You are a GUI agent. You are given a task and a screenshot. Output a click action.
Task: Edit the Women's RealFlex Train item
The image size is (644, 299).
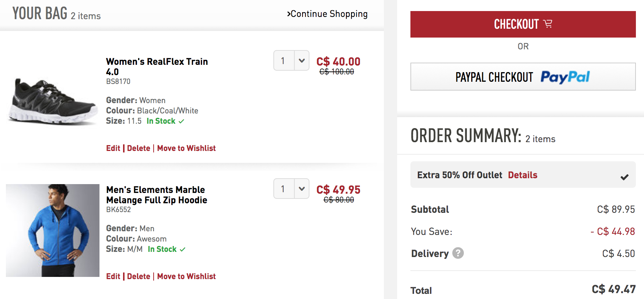113,148
